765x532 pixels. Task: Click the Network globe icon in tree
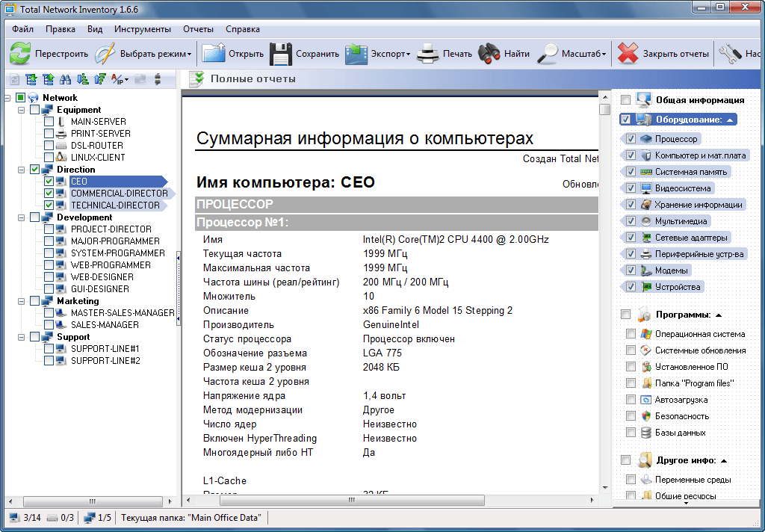pos(33,98)
